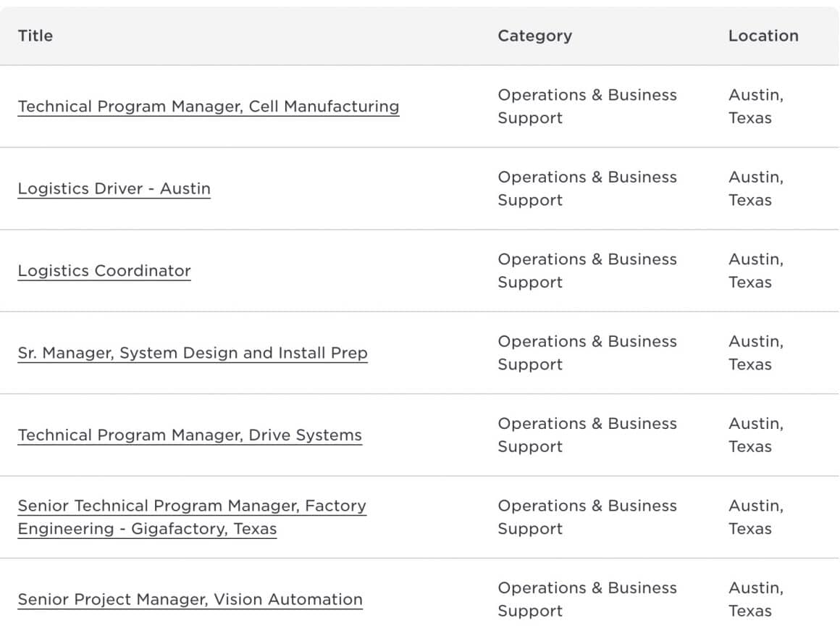Click location in Cell Manufacturing row
840x631 pixels.
(755, 106)
